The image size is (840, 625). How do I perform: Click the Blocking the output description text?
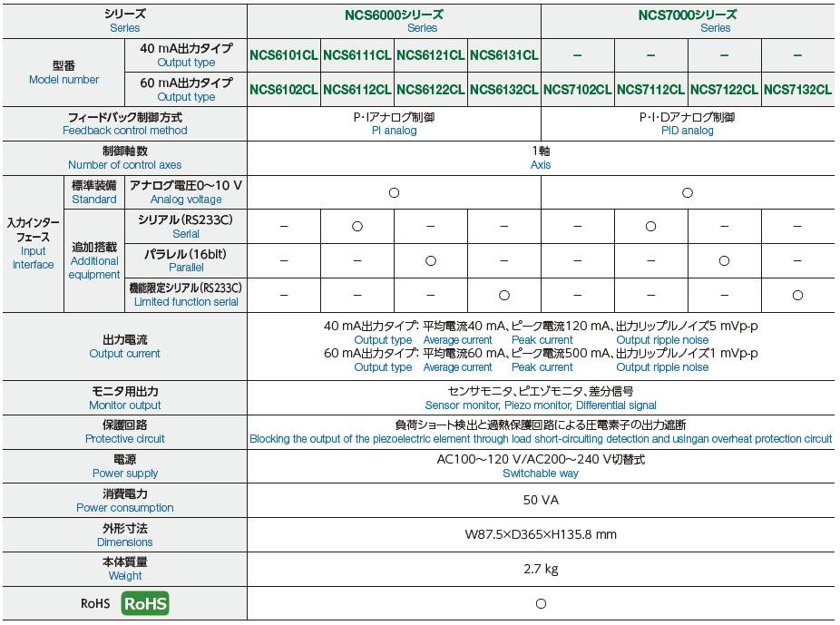pos(541,439)
